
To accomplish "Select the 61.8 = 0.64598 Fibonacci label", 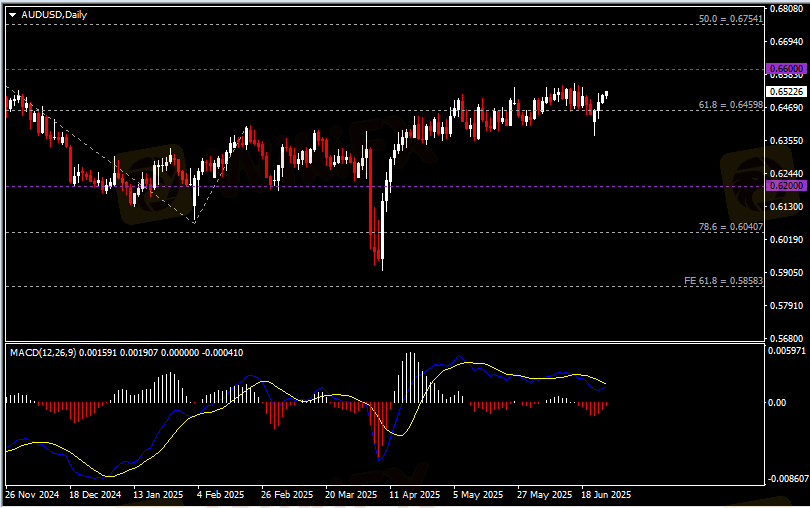I will [x=730, y=104].
